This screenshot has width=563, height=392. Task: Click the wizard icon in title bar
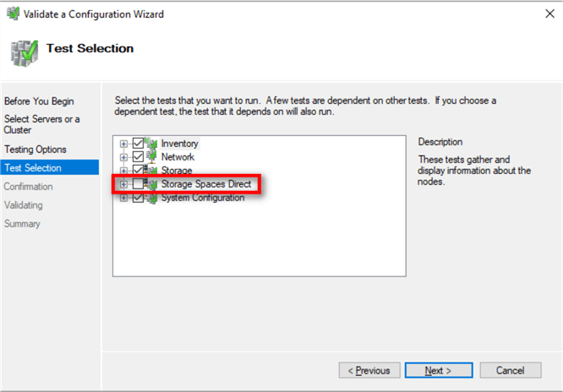[13, 14]
